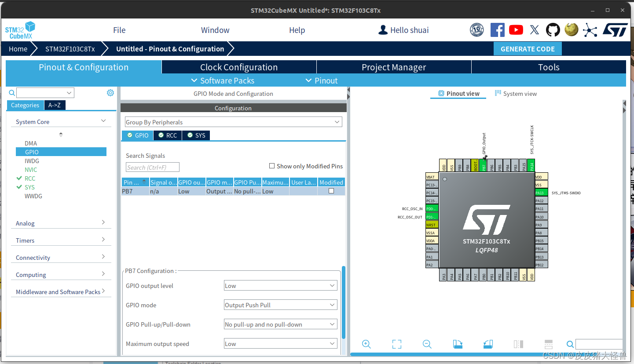
Task: Click the STM32CubeMX logo icon
Action: [20, 30]
